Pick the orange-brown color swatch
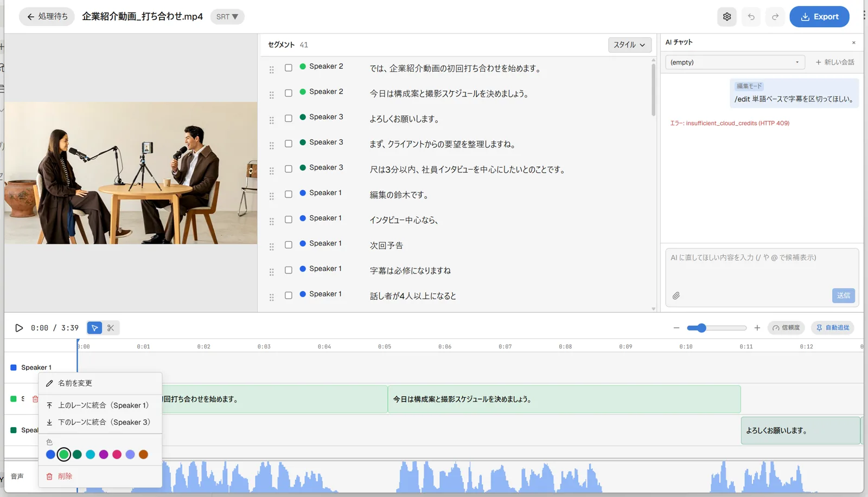 143,455
